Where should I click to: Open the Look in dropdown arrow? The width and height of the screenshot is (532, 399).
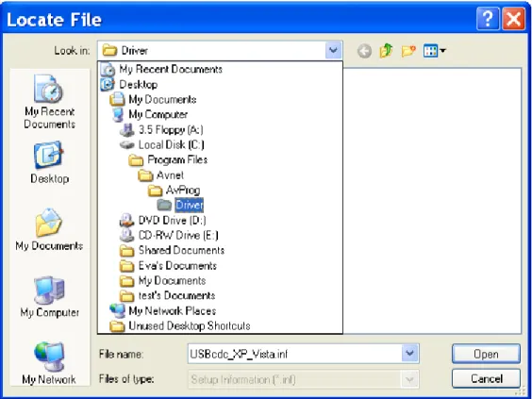[x=333, y=51]
